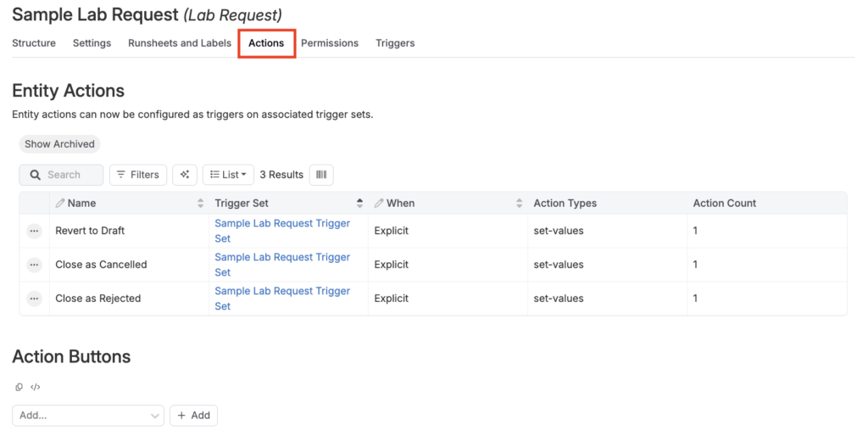868x442 pixels.
Task: Sort table by the When column arrows
Action: point(519,204)
